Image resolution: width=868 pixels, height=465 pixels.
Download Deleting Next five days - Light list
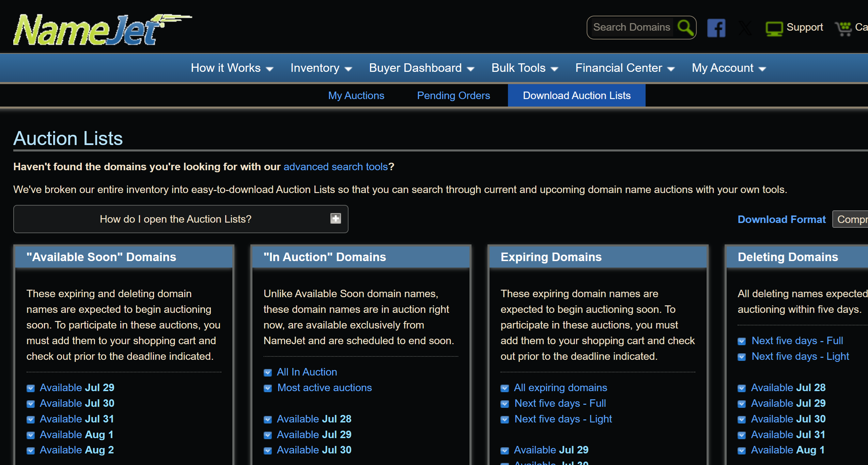[800, 356]
